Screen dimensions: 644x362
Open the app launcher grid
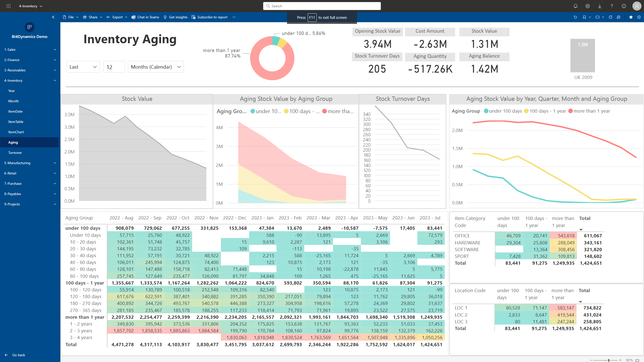tap(8, 6)
